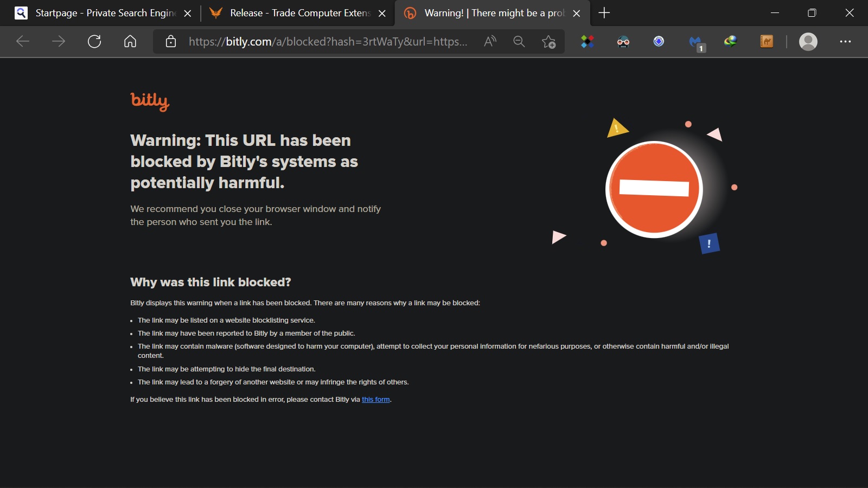Screen dimensions: 868x488
Task: Close the Warning! tab
Action: [x=577, y=14]
